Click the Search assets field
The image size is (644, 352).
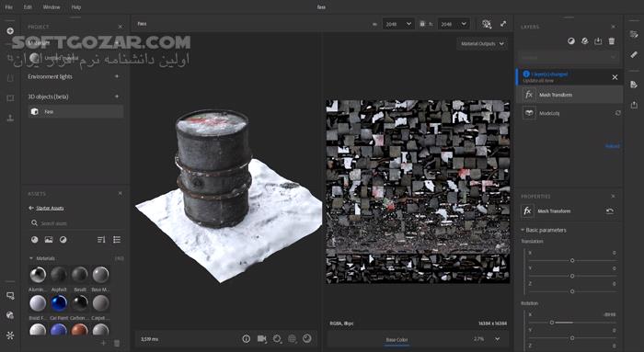[x=76, y=223]
